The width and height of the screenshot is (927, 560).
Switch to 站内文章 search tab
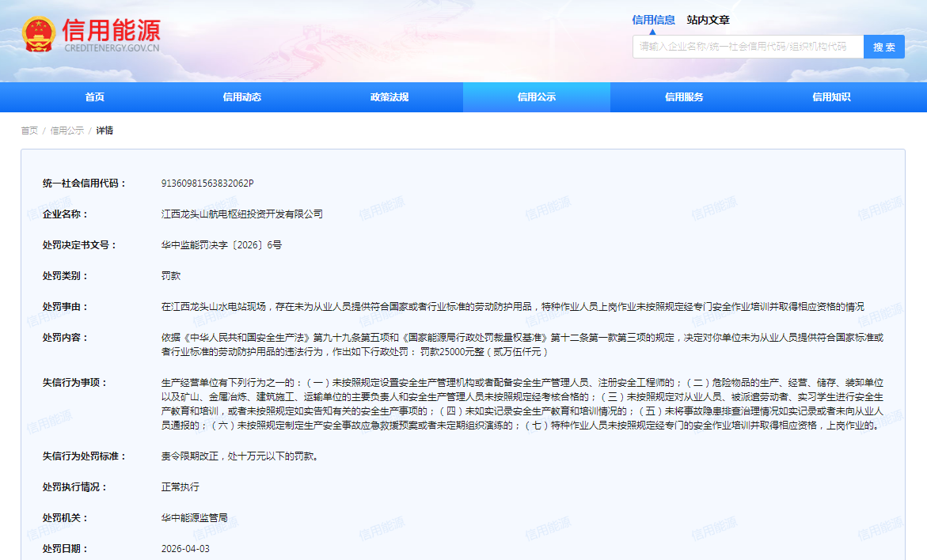pos(708,20)
